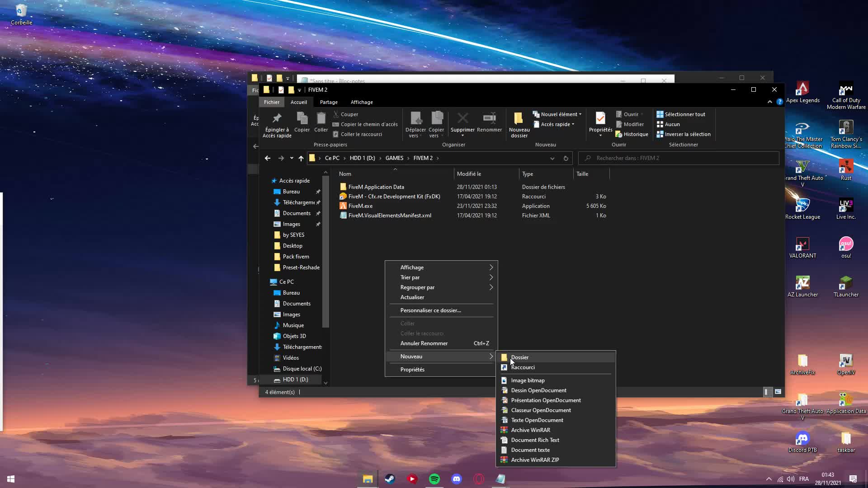868x488 pixels.
Task: Click the Propriétés checkmark icon in ribbon
Action: [x=600, y=119]
